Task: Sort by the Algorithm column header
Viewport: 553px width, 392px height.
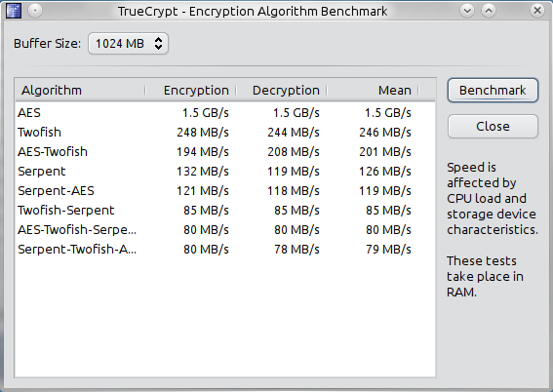Action: [80, 91]
